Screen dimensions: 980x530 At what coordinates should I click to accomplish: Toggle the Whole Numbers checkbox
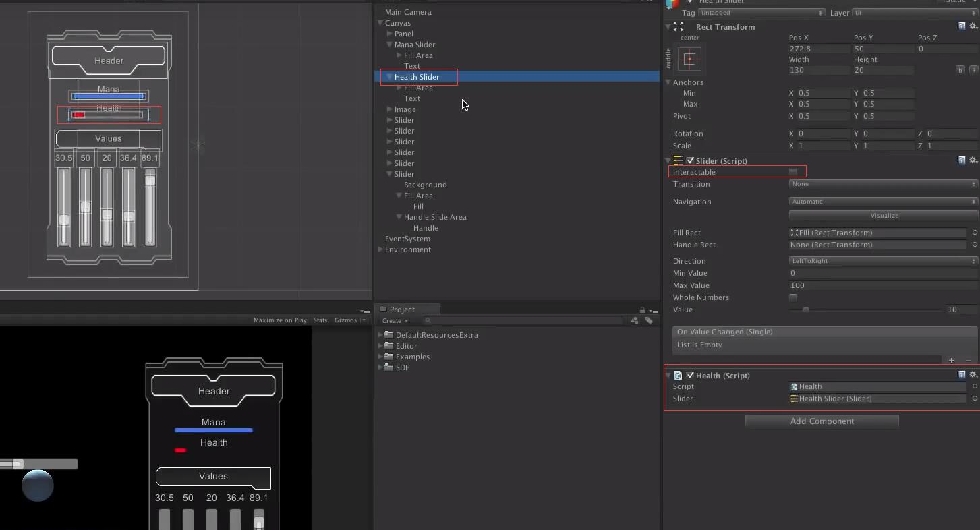point(793,297)
